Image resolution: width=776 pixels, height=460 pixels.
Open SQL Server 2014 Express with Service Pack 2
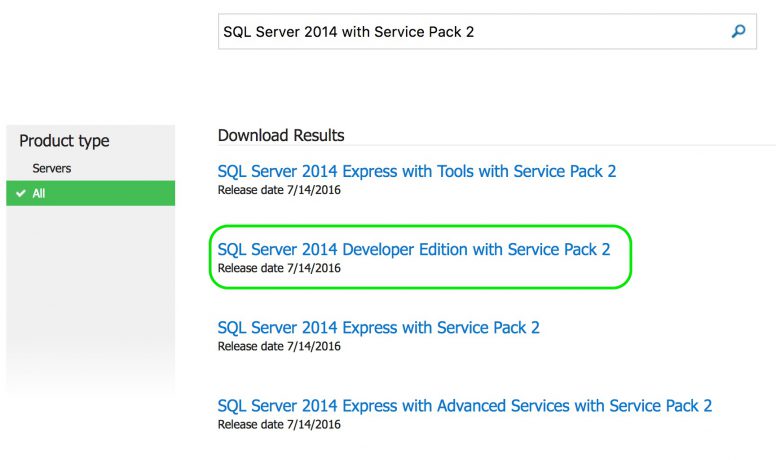(x=379, y=328)
